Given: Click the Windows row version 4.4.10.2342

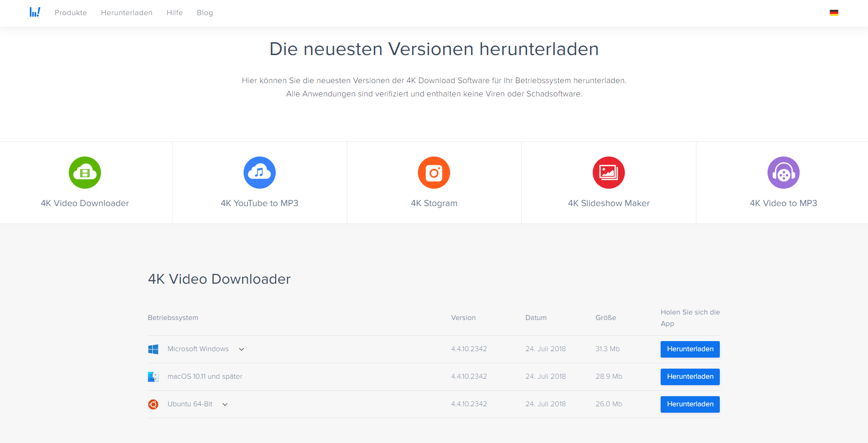Looking at the screenshot, I should pos(469,349).
